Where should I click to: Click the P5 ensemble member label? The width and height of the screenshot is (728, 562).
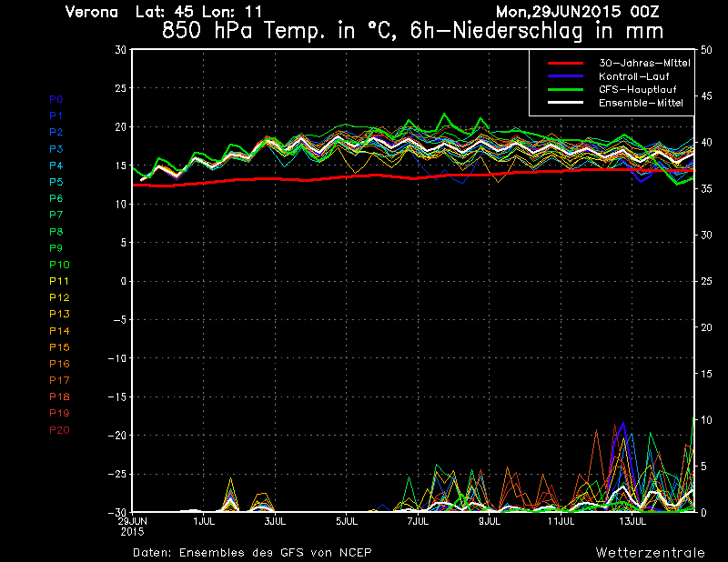tap(56, 182)
